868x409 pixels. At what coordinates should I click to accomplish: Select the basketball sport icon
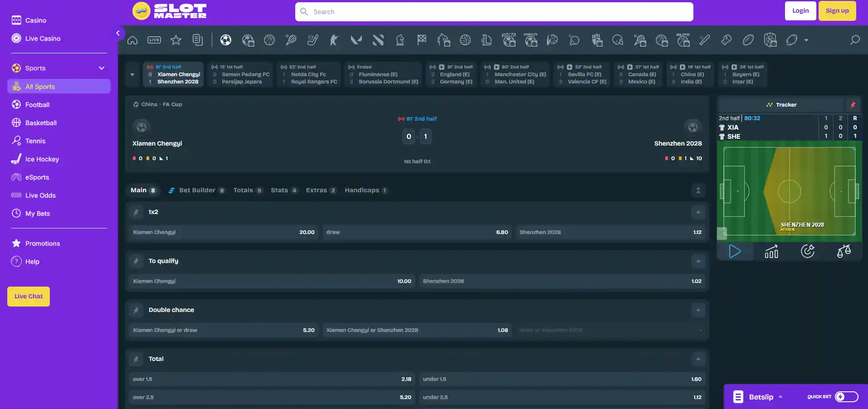click(269, 40)
